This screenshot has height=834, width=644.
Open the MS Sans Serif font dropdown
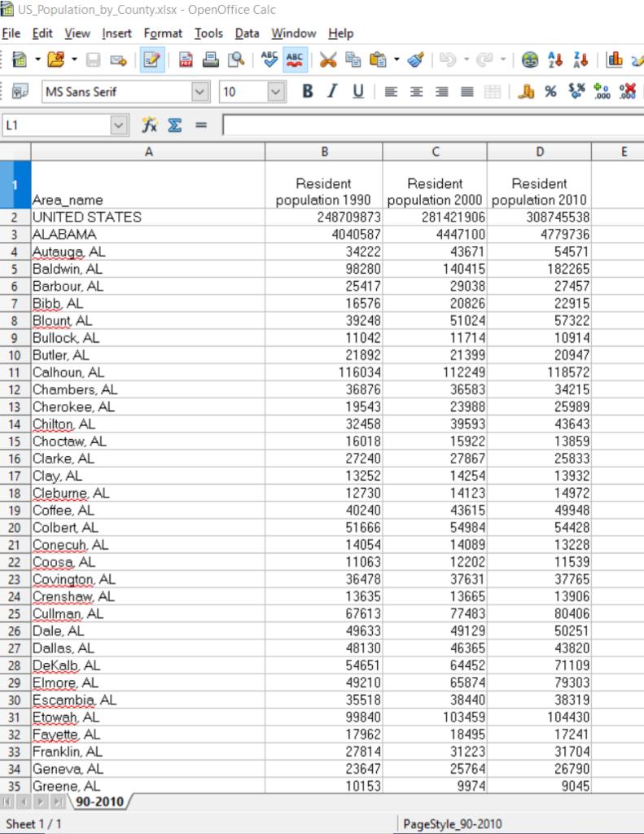pos(200,91)
